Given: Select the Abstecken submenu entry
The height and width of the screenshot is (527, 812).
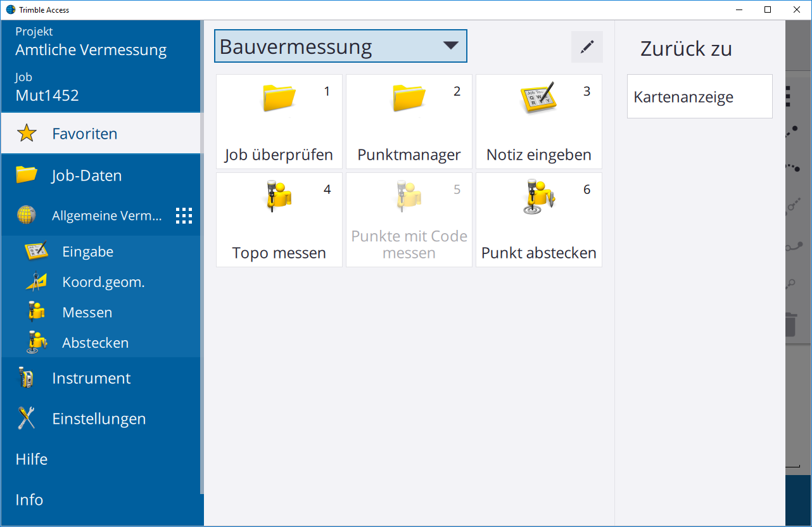Looking at the screenshot, I should coord(95,343).
